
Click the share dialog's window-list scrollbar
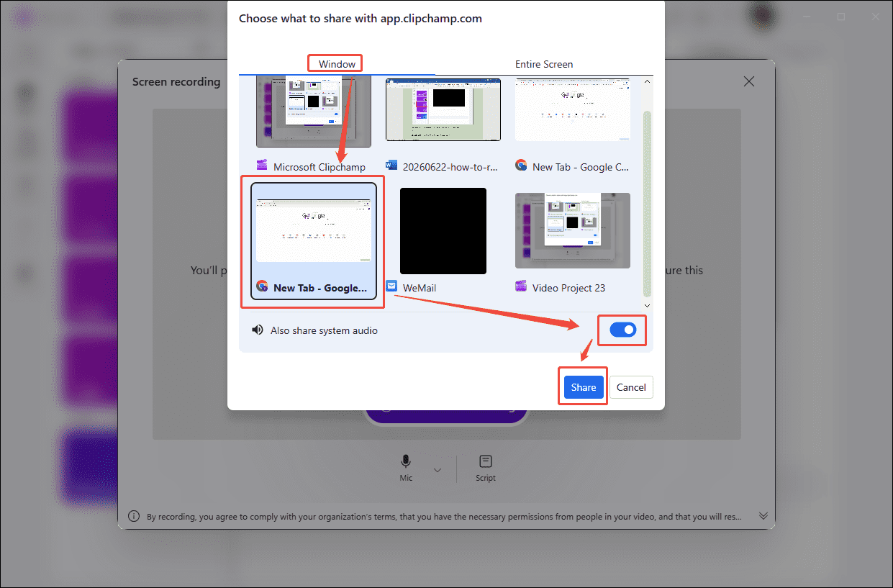(x=647, y=204)
